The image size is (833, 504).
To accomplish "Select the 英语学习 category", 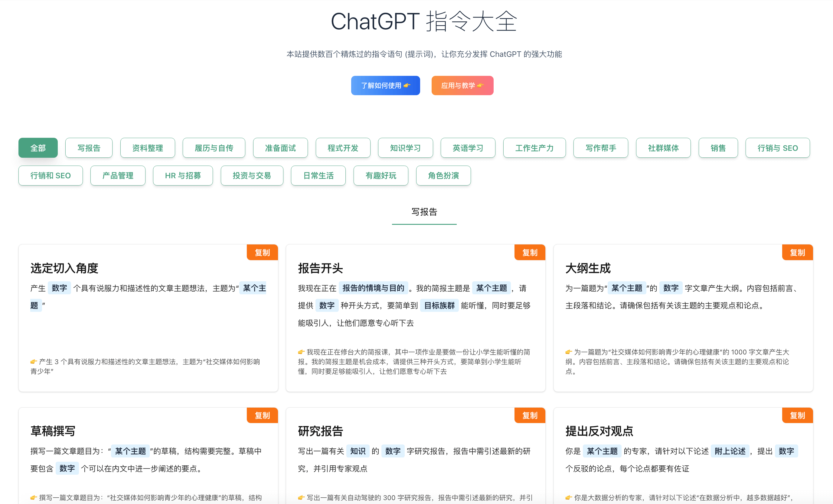I will tap(468, 148).
